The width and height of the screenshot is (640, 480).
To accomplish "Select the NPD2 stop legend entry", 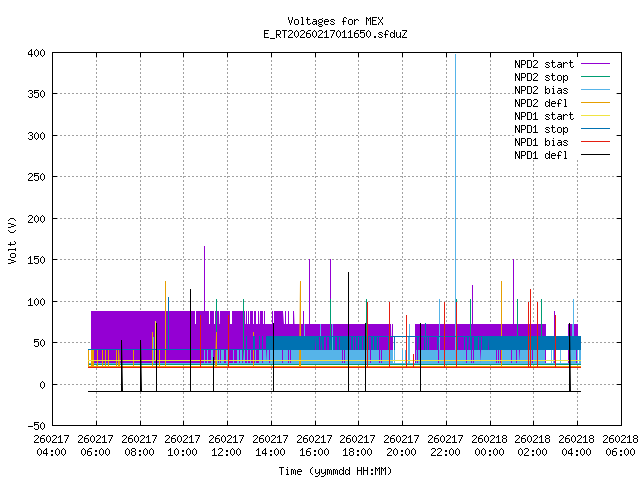I will [x=541, y=77].
